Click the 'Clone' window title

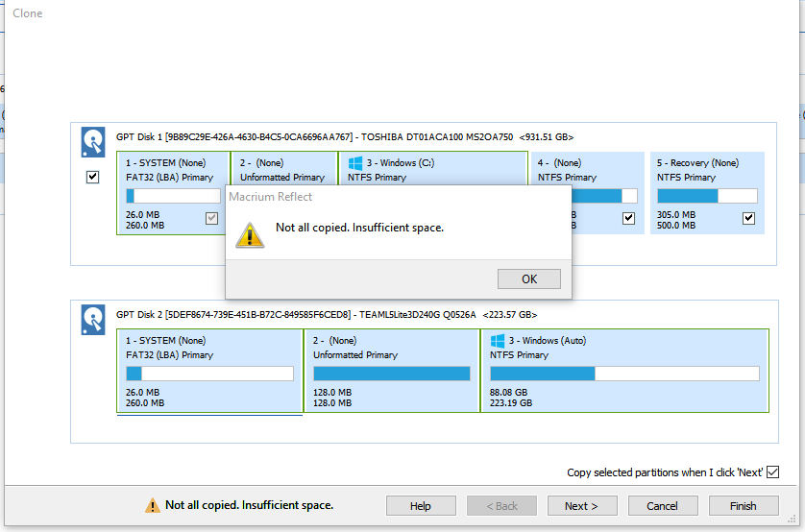point(28,13)
